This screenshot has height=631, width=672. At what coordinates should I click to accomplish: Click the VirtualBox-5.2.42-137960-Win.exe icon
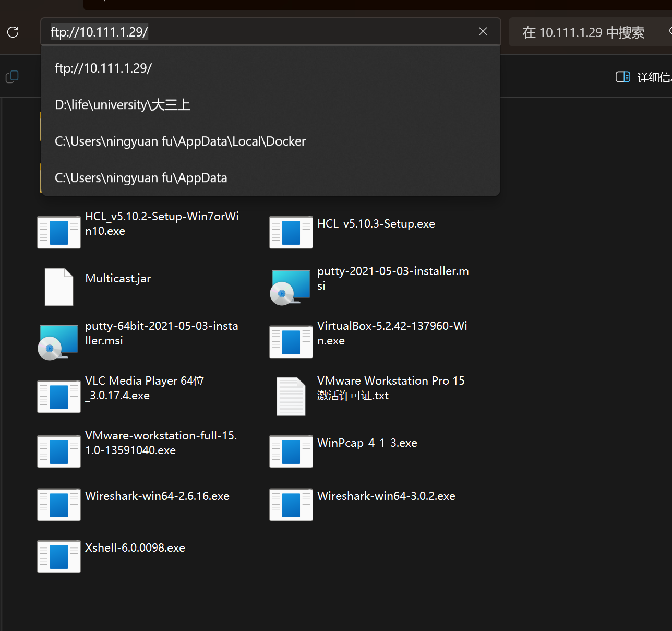pyautogui.click(x=291, y=341)
